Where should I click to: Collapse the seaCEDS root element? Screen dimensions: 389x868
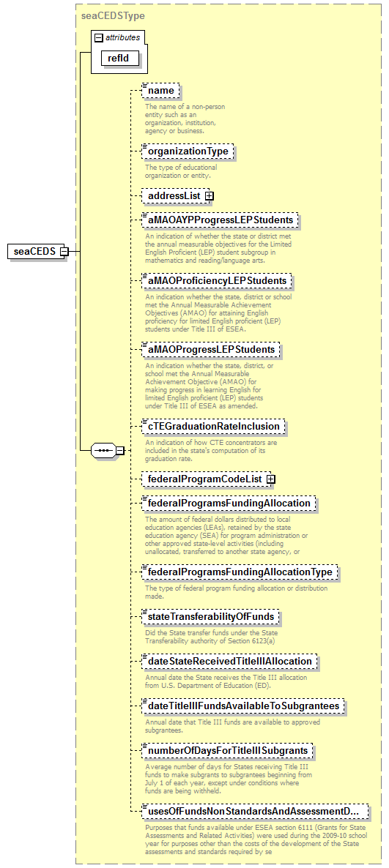point(64,251)
